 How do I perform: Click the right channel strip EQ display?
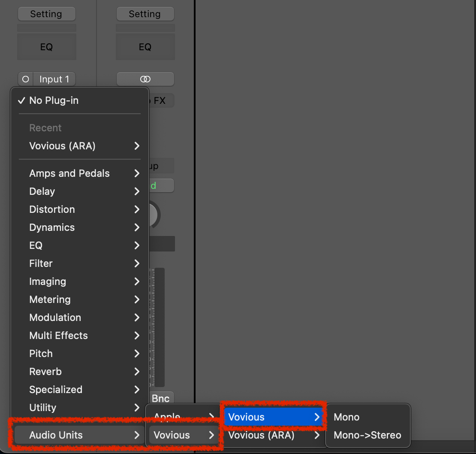coord(145,47)
